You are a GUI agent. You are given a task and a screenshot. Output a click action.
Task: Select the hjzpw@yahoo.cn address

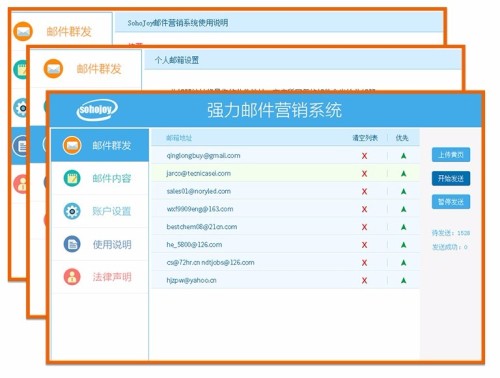coord(191,280)
